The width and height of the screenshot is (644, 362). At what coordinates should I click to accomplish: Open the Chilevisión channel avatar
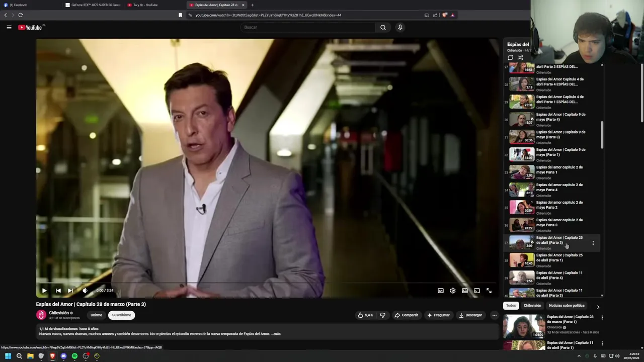41,315
